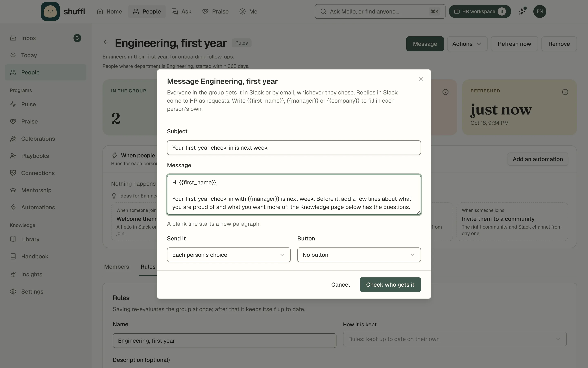Click the group Name input field
The width and height of the screenshot is (588, 368).
click(224, 341)
